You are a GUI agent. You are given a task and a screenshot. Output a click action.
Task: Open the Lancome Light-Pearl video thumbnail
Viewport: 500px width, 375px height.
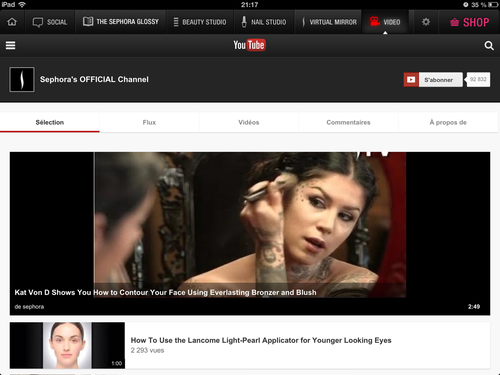coord(67,345)
